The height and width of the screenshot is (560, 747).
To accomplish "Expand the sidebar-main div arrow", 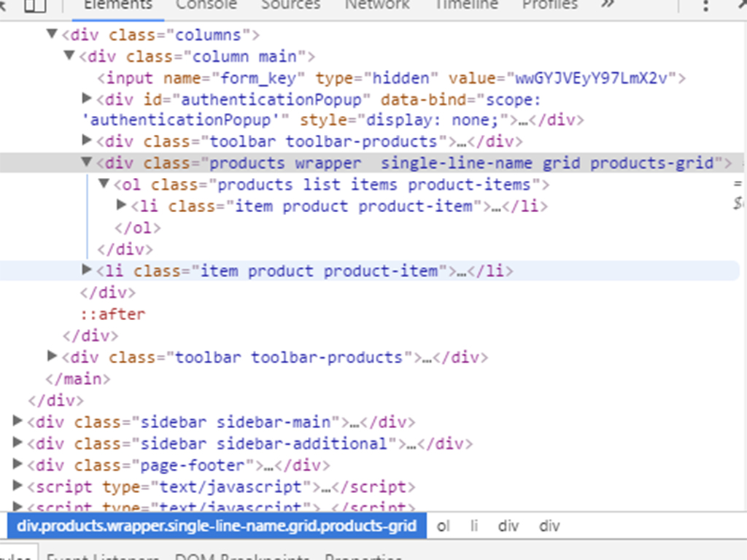I will click(18, 421).
